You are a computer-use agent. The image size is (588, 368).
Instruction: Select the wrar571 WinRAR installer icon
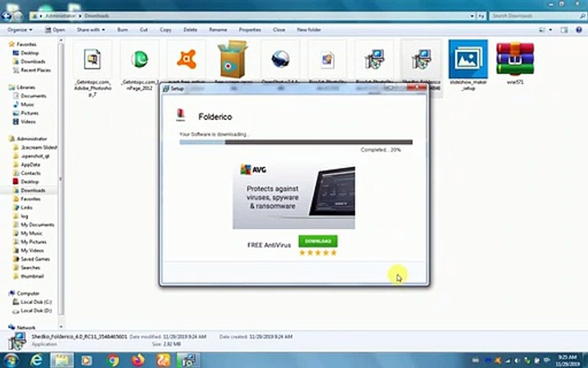point(515,58)
